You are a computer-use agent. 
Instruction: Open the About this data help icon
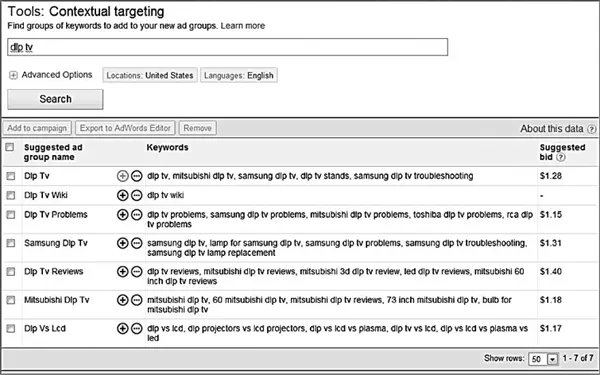point(592,129)
